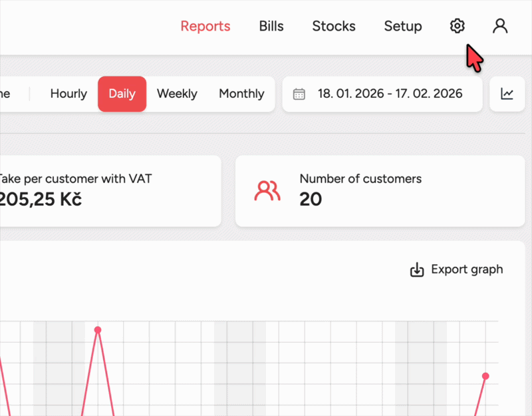Switch the grouping to Weekly
The image size is (532, 416).
177,94
